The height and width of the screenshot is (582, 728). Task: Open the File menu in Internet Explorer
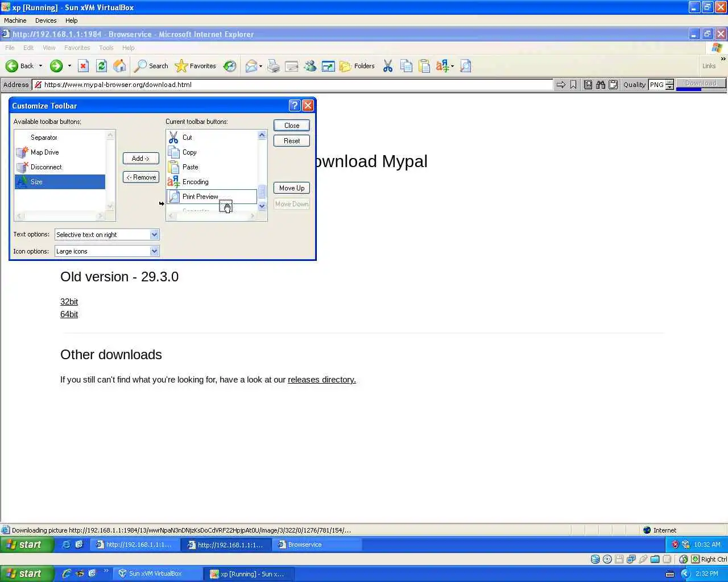point(10,48)
